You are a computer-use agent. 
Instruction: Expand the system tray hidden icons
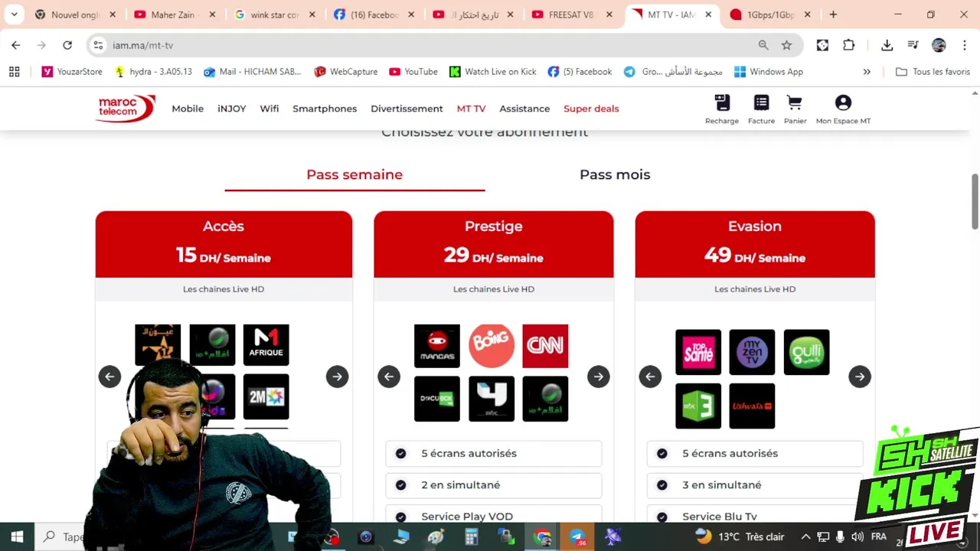805,536
